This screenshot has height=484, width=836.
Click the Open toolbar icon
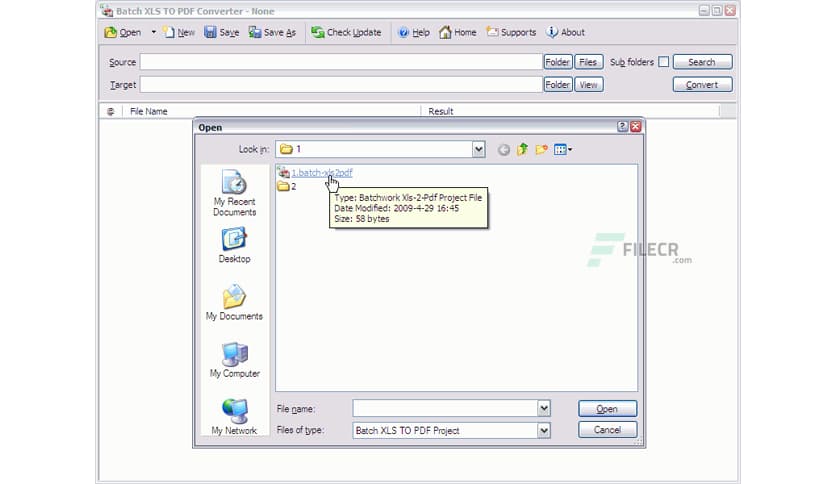[123, 33]
